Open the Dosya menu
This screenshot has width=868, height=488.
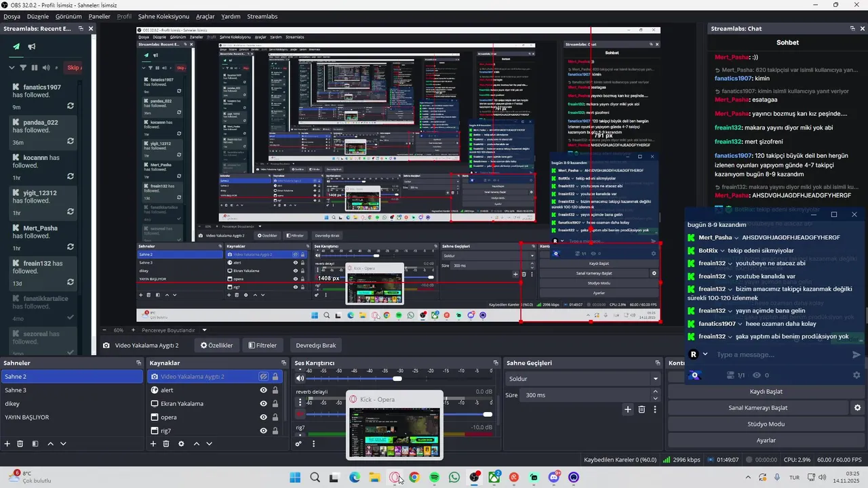point(12,16)
